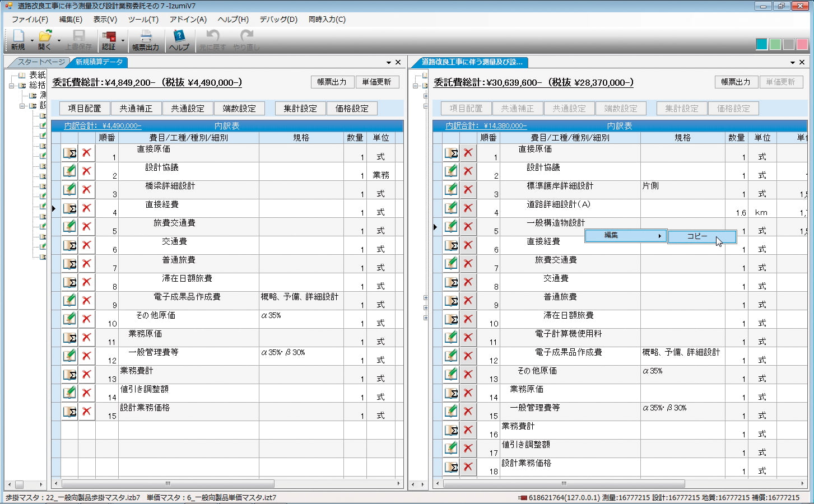
Task: Click the 価格設定 button in left pane
Action: coord(352,109)
